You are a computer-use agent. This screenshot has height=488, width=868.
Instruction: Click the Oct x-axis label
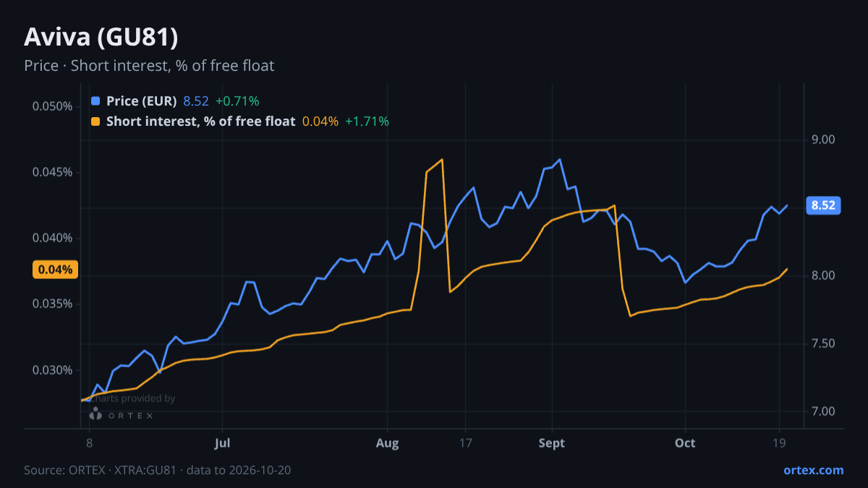click(685, 442)
